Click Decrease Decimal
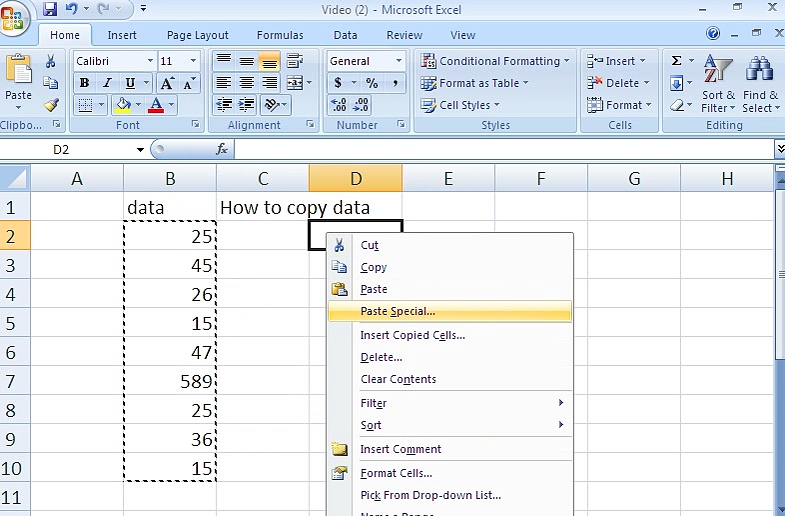 point(361,105)
